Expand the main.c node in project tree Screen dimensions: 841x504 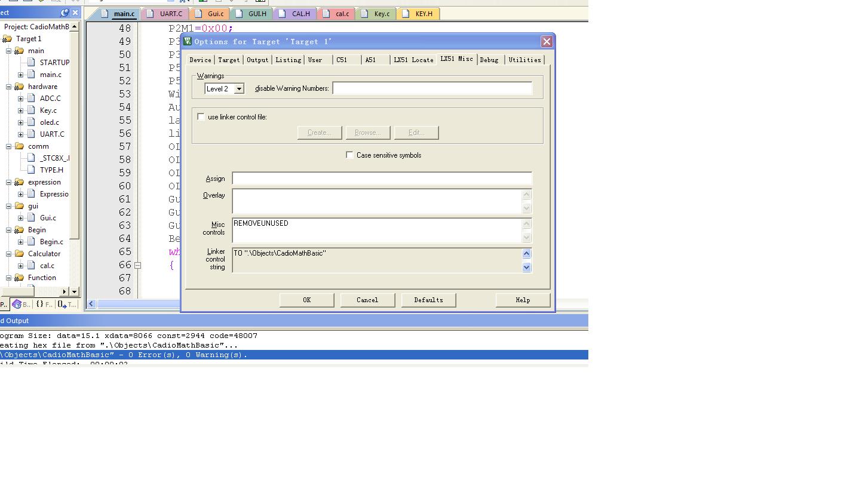[x=20, y=75]
